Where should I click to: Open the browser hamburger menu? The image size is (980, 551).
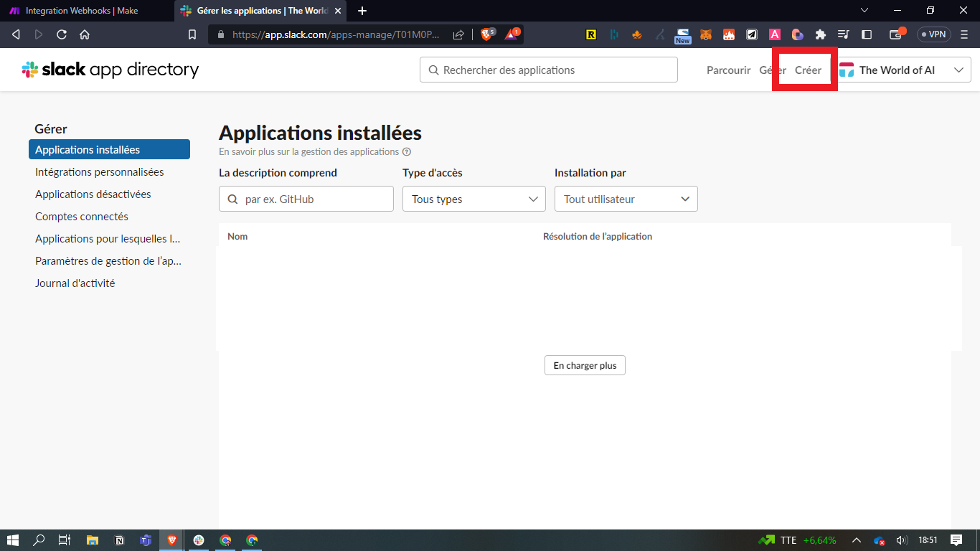(964, 34)
